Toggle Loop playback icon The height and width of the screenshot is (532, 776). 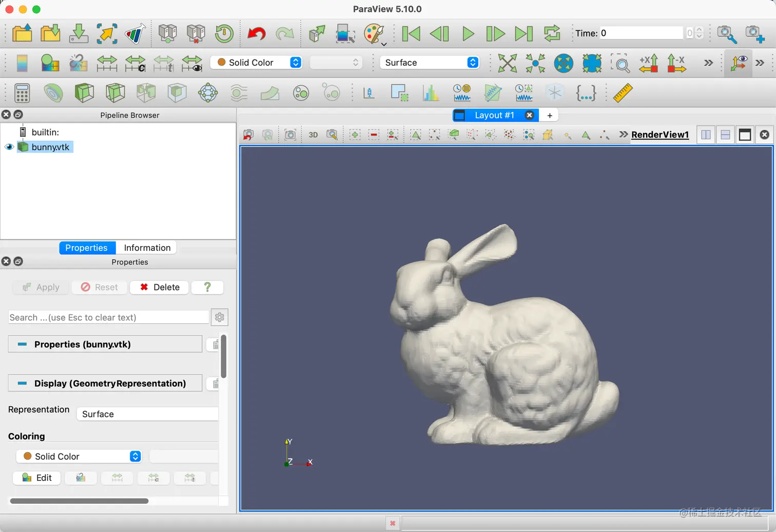(552, 34)
